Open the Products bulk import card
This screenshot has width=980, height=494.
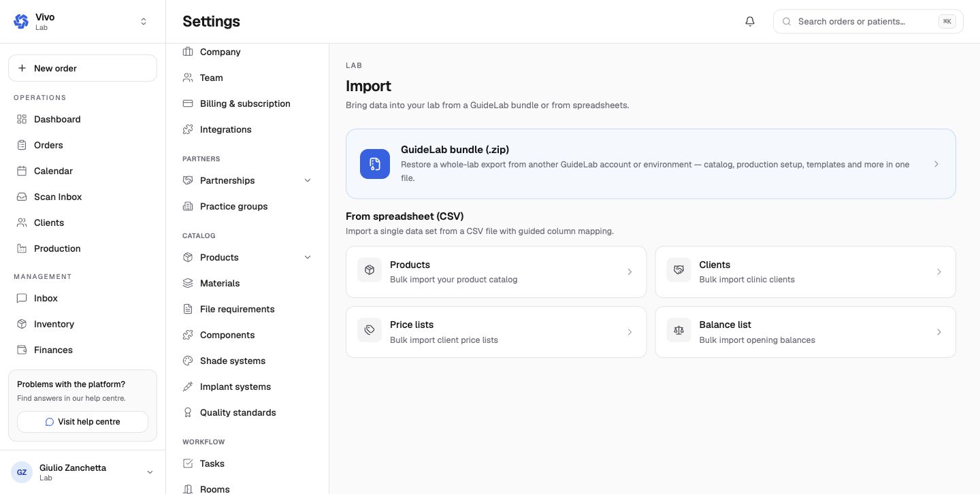[x=496, y=272]
